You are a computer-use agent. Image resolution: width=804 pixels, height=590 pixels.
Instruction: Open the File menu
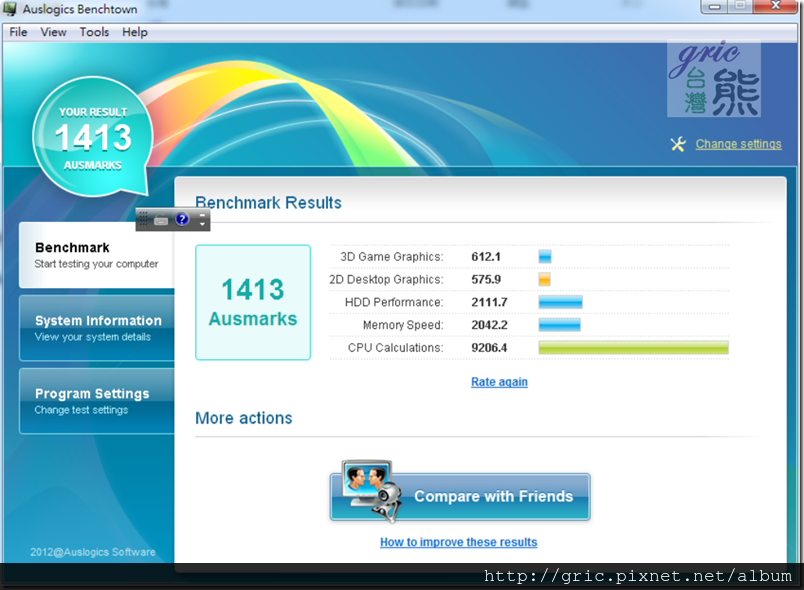tap(18, 32)
